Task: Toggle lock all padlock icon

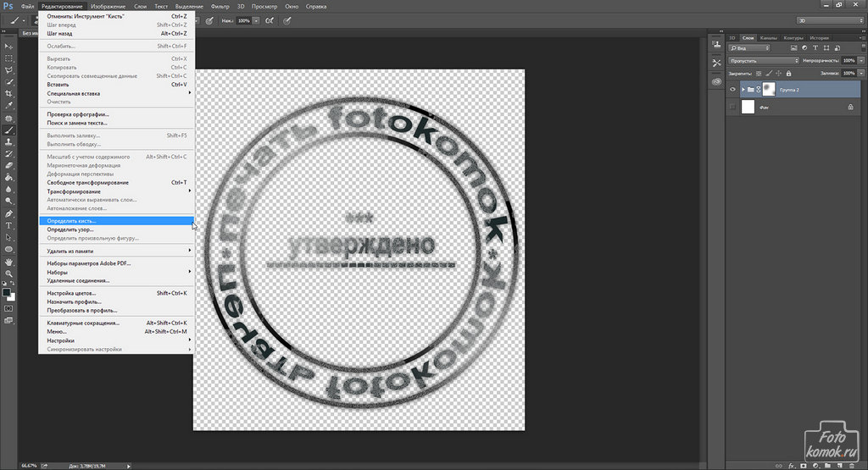Action: (789, 73)
